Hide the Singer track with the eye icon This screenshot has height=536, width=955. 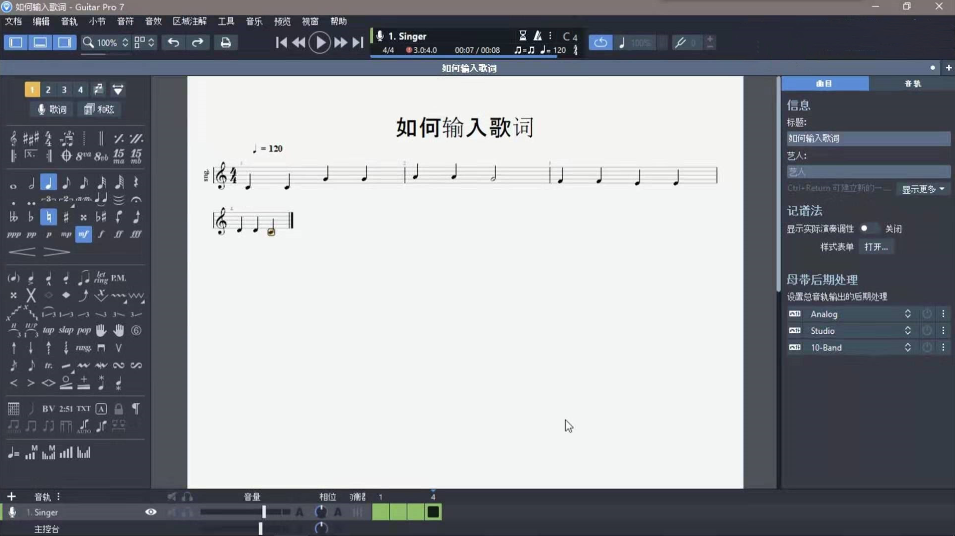(151, 512)
